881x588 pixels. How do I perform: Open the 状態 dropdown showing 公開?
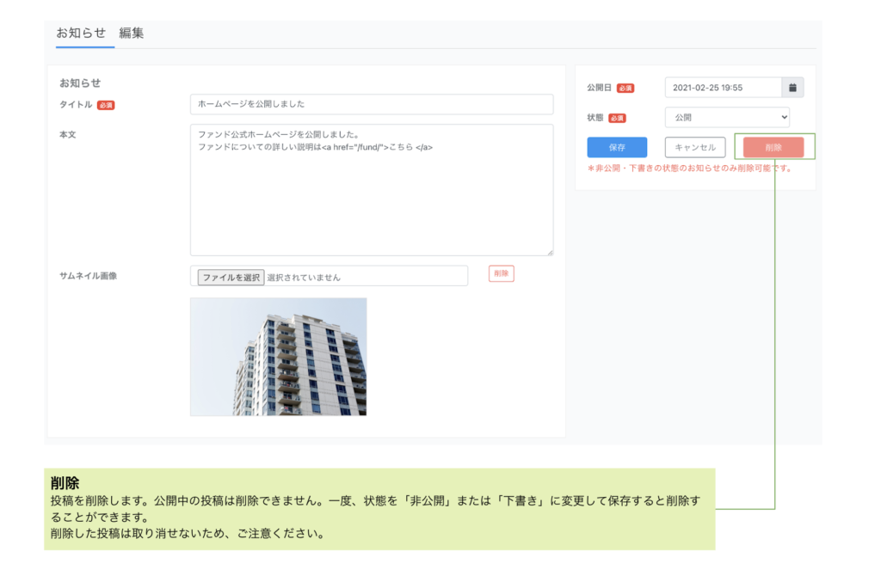point(727,118)
